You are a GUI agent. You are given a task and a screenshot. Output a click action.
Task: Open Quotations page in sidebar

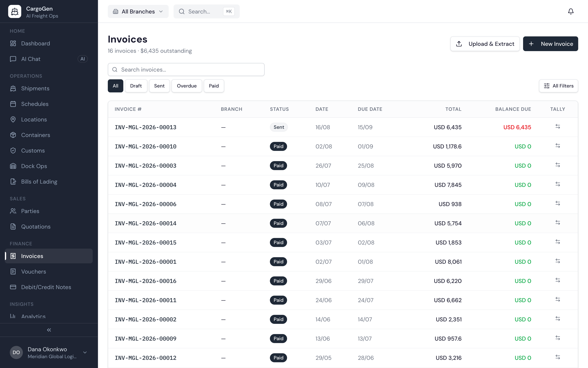click(49, 227)
